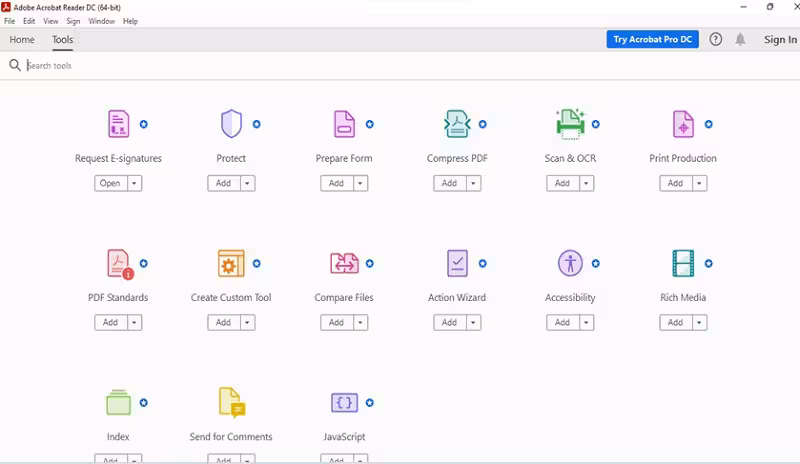Select the JavaScript braces icon
Screen dimensions: 800x464
point(344,403)
